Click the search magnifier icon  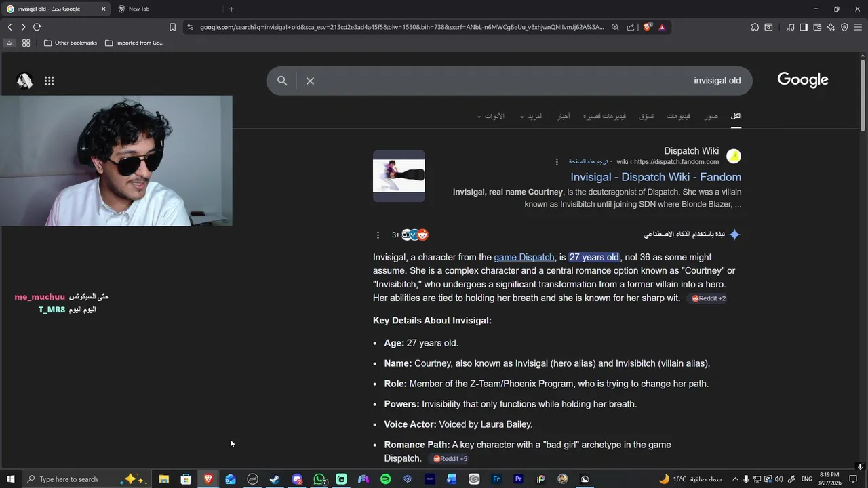point(282,81)
